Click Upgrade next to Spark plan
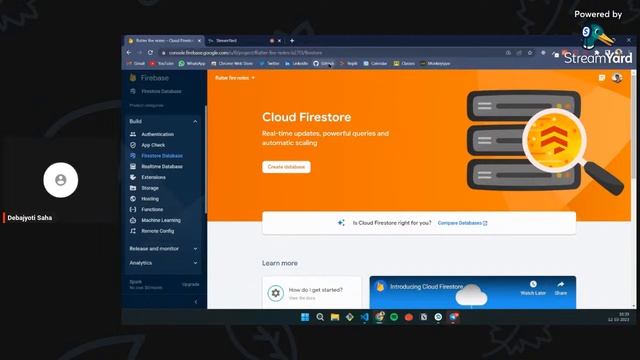640x360 pixels. (191, 284)
